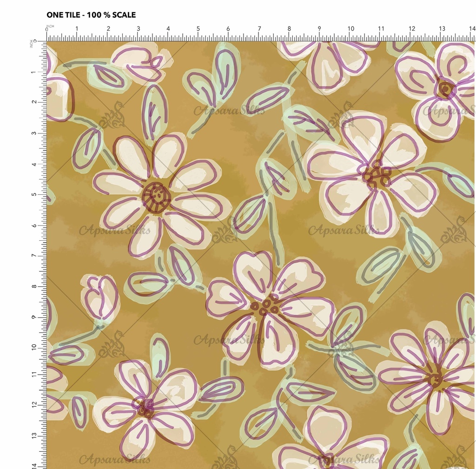
Task: Click the number 10 on horizontal ruler
Action: tap(351, 29)
